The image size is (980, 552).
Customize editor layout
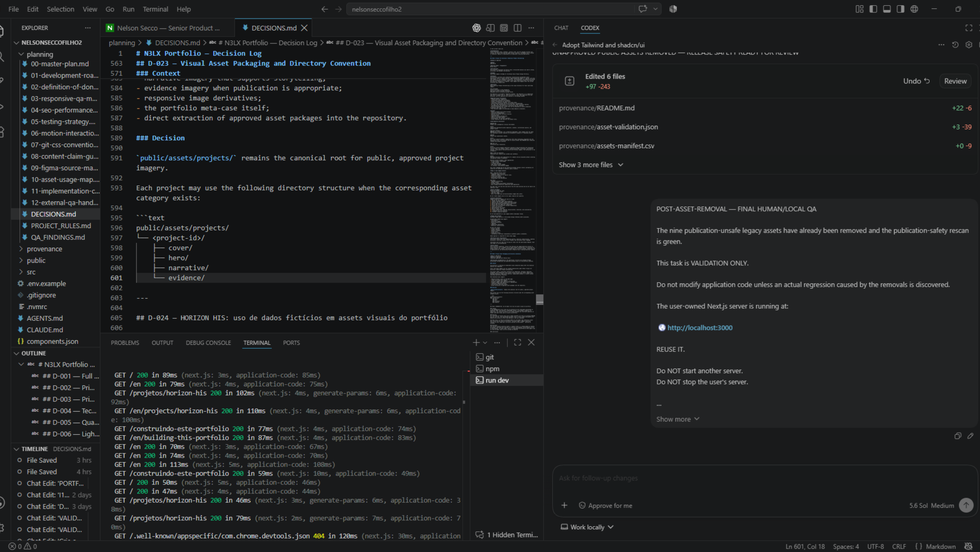pyautogui.click(x=859, y=9)
